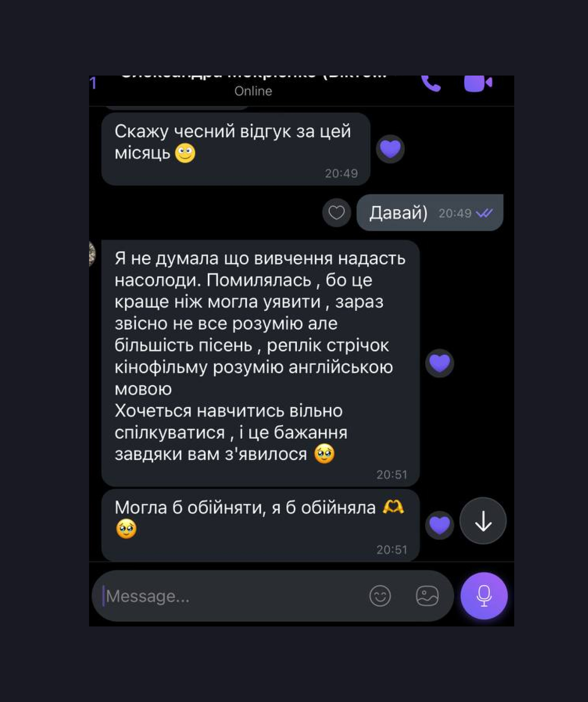The image size is (588, 702).
Task: Select the 'Скажу чесний відгук' message bubble
Action: coord(236,149)
